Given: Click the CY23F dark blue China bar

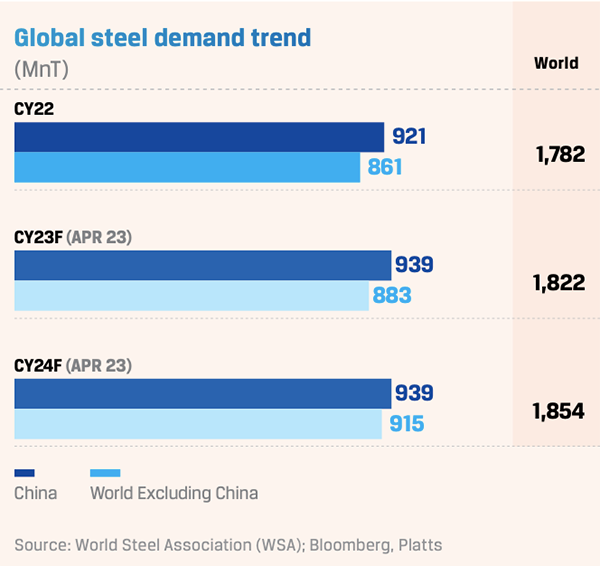Looking at the screenshot, I should click(x=202, y=265).
